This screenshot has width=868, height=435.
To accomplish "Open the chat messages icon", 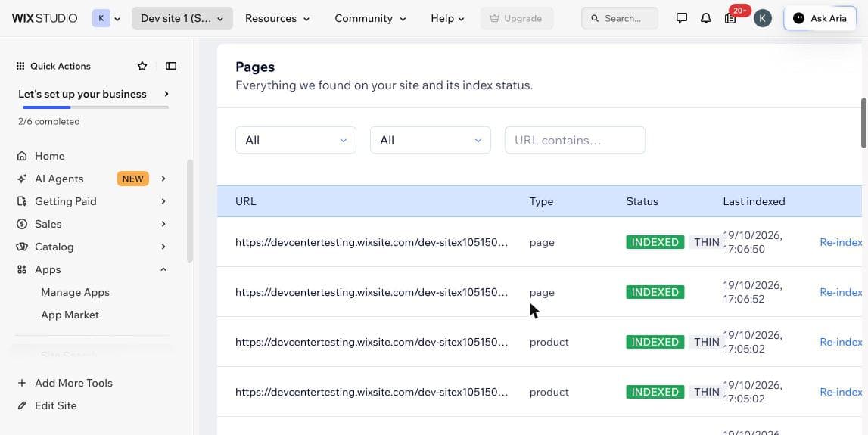I will pos(682,18).
